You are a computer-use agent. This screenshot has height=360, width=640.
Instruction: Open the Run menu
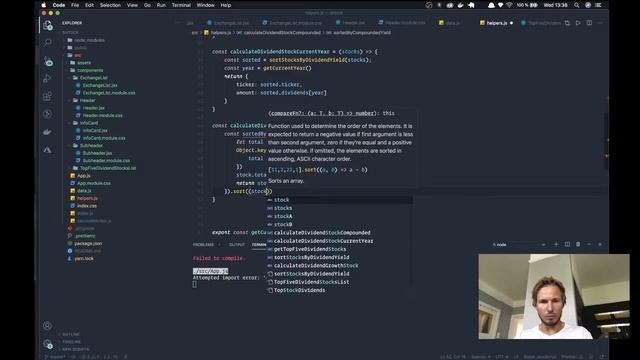161,5
